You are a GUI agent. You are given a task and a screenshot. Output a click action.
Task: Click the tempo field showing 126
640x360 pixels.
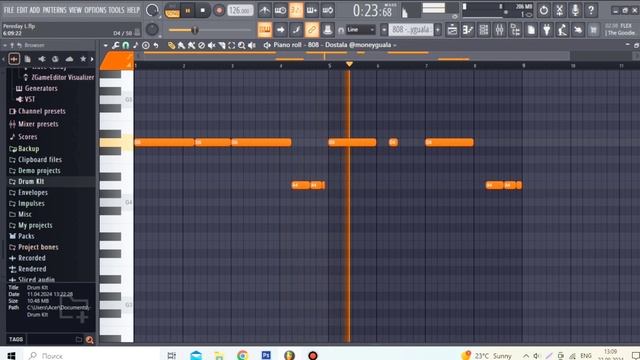240,11
